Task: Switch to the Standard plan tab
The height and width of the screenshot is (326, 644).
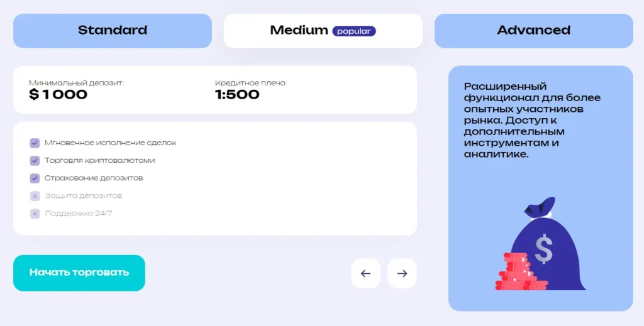Action: [113, 30]
